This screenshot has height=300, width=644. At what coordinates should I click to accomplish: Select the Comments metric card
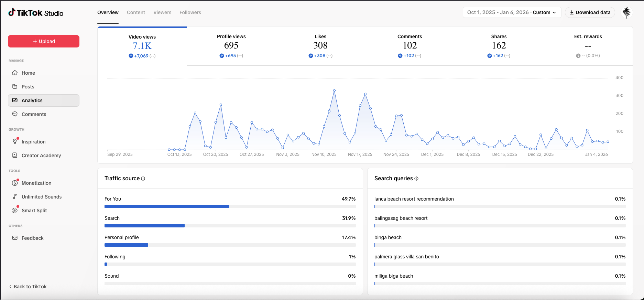coord(410,46)
